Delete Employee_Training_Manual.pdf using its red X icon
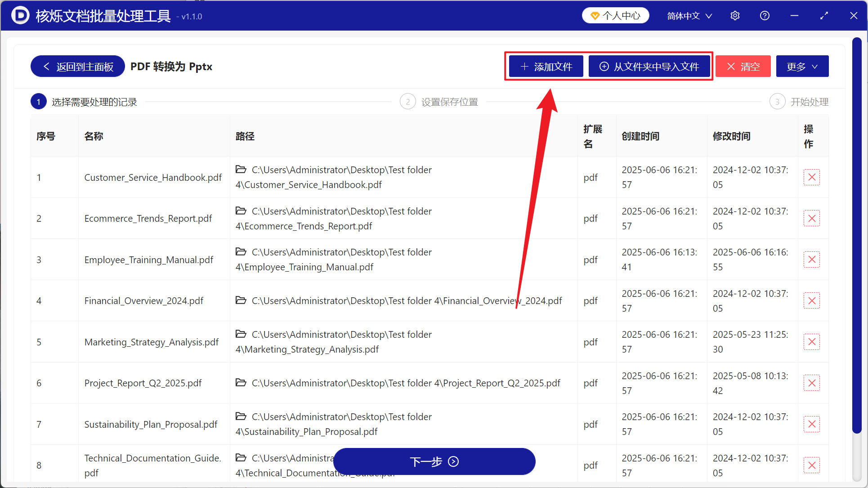Image resolution: width=868 pixels, height=488 pixels. 812,260
